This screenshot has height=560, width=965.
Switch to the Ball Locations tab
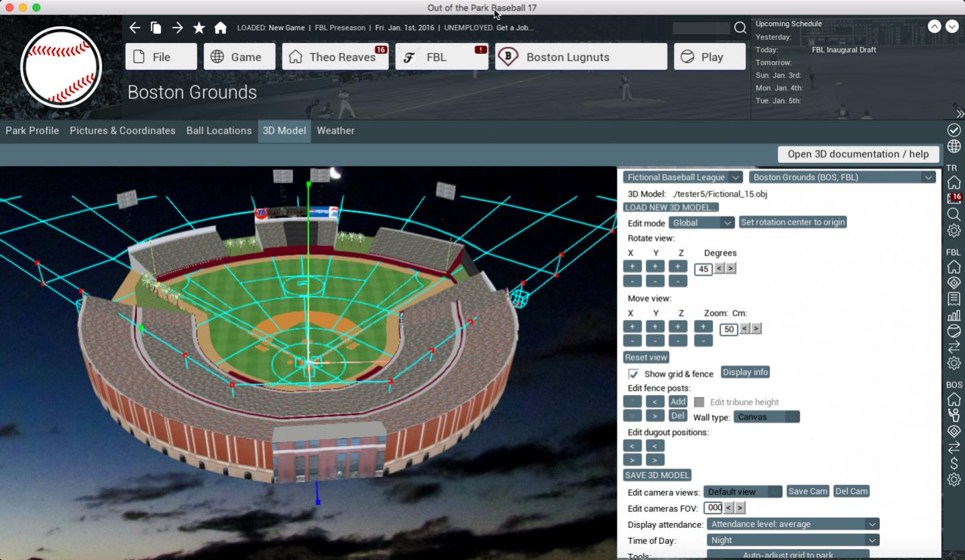219,131
